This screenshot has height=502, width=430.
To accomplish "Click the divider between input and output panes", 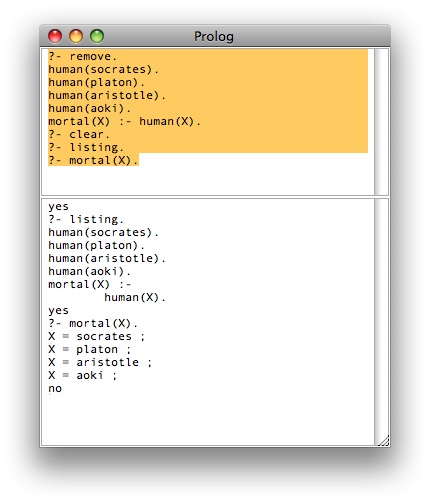I will [x=215, y=197].
